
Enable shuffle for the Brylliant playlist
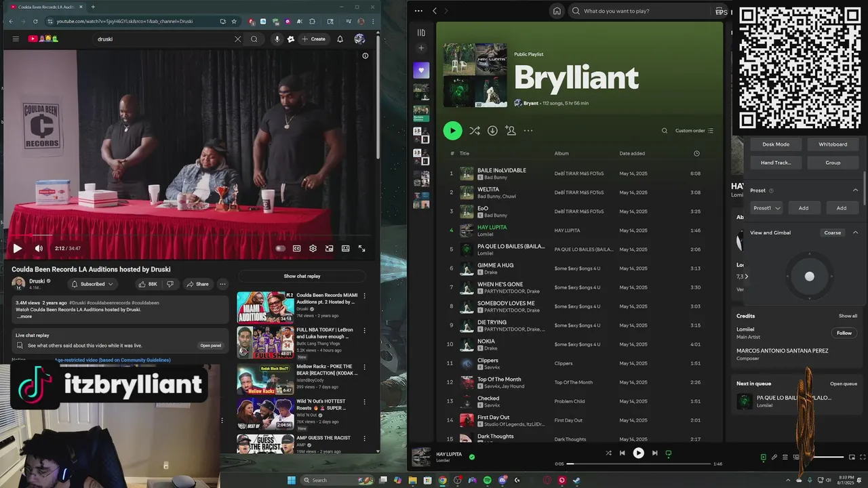pos(475,130)
